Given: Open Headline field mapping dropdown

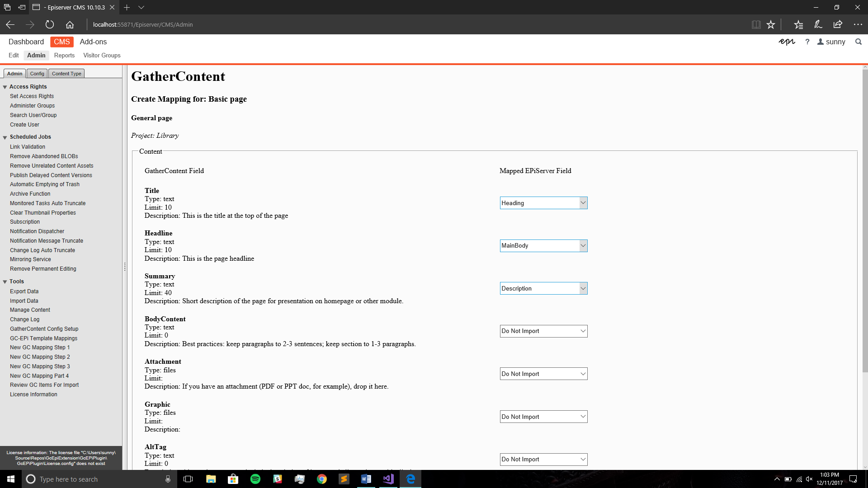Looking at the screenshot, I should [543, 246].
